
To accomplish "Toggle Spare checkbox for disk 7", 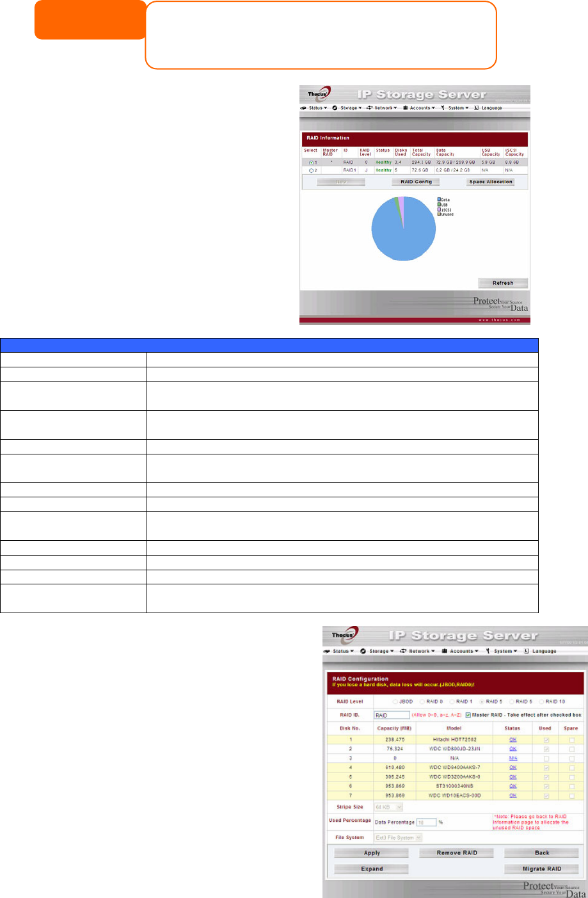I will point(571,796).
